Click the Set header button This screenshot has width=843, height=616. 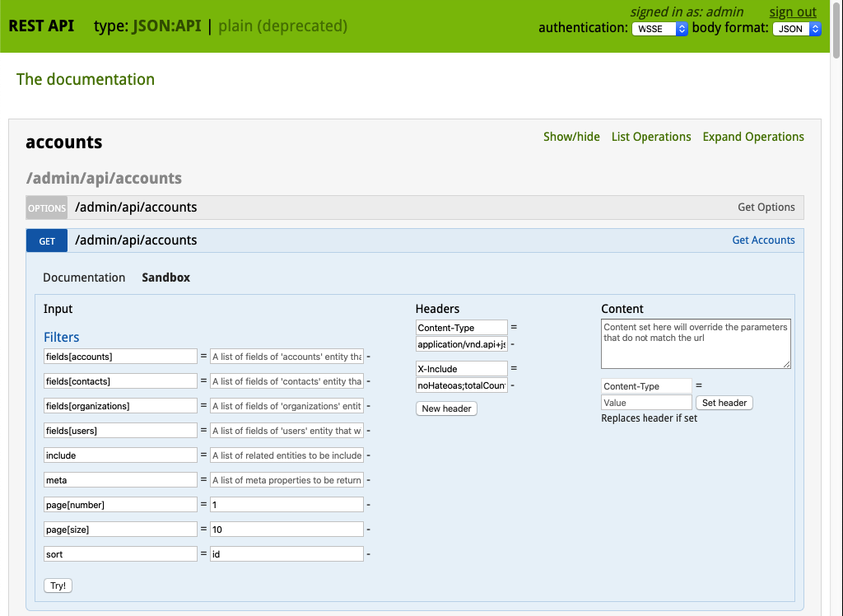[724, 403]
